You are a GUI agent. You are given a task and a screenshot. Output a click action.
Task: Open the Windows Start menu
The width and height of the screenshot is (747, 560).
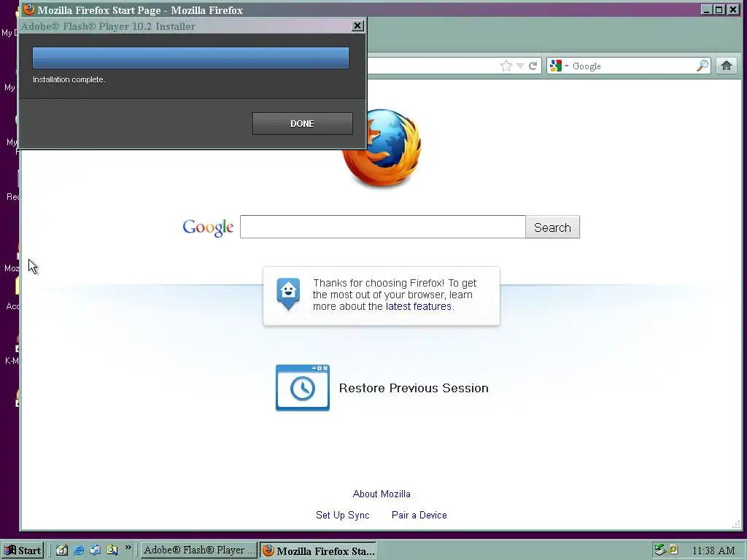pyautogui.click(x=23, y=551)
